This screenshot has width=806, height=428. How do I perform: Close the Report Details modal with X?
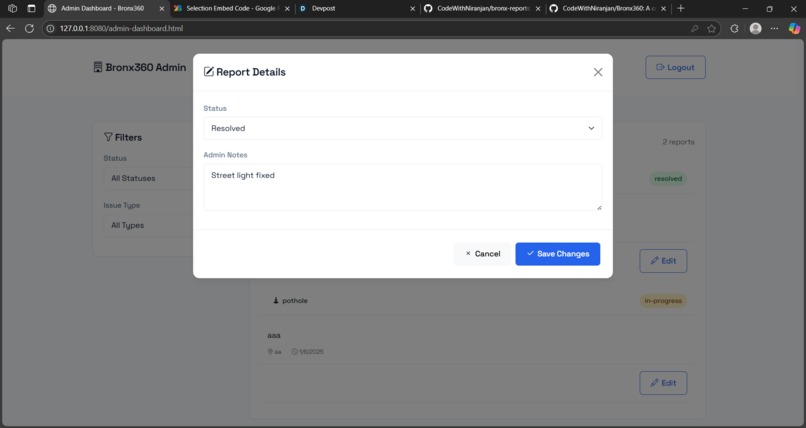[598, 72]
